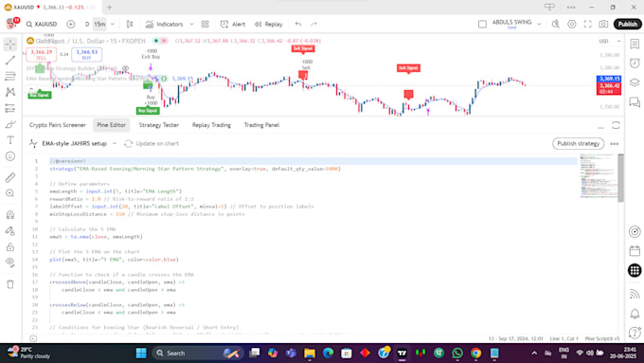Image resolution: width=644 pixels, height=363 pixels.
Task: Open the alerts clock icon in right sidebar
Action: tap(635, 63)
